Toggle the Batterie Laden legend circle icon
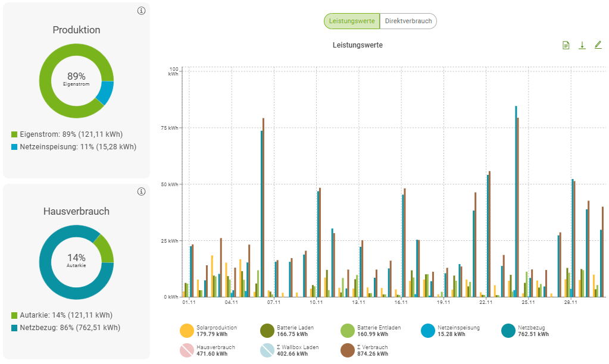This screenshot has height=364, width=609. pyautogui.click(x=267, y=331)
